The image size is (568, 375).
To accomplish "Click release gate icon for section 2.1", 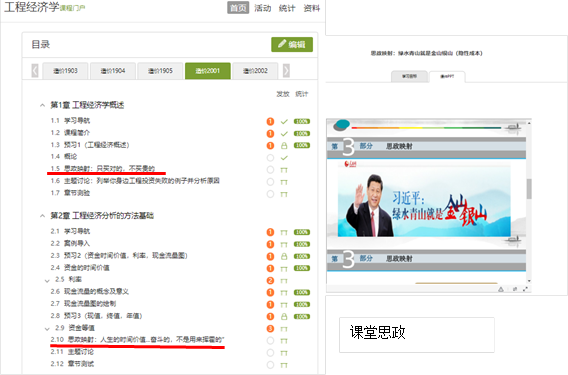I will 284,232.
